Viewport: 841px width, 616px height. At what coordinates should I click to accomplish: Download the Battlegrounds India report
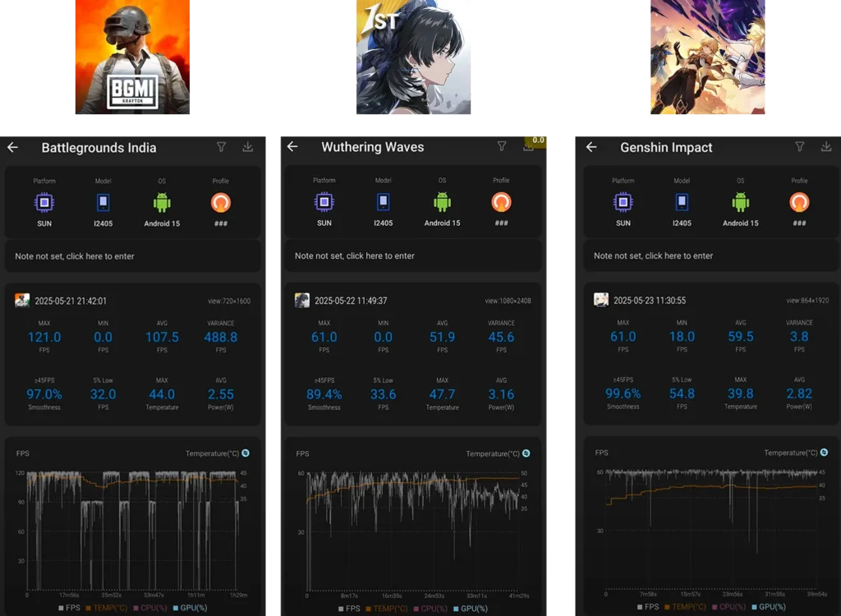[247, 147]
